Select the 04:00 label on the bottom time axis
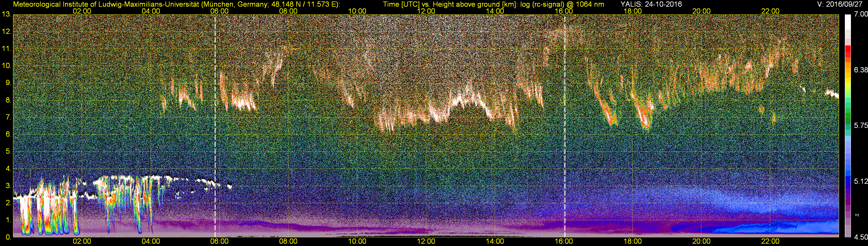 151,241
